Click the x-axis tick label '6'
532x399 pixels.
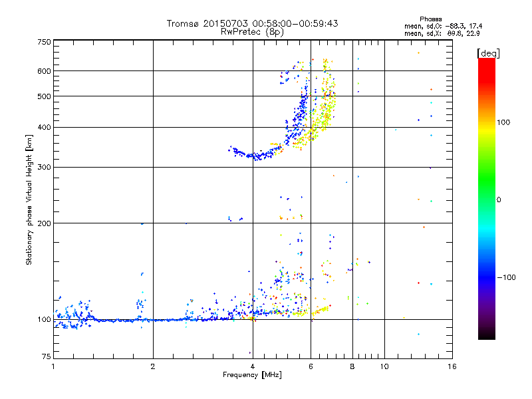[311, 366]
